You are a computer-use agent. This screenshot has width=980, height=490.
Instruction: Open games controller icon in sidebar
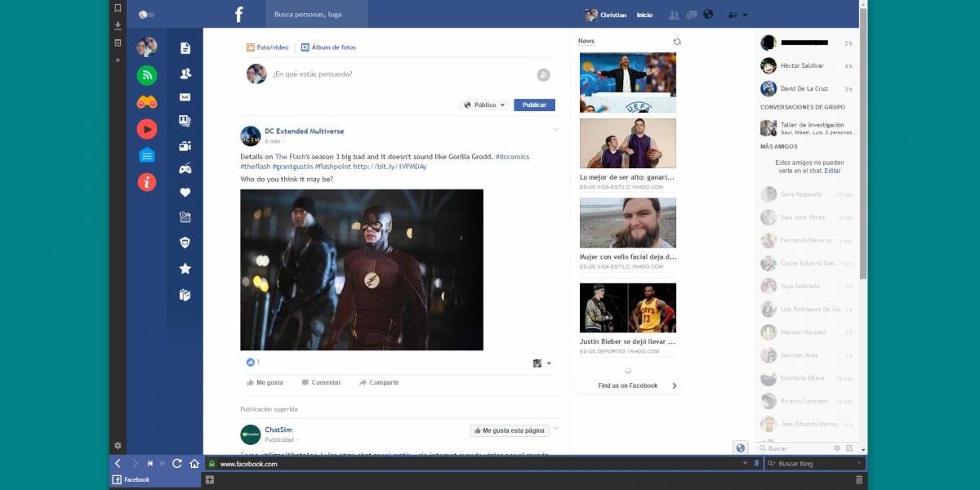pos(185,169)
